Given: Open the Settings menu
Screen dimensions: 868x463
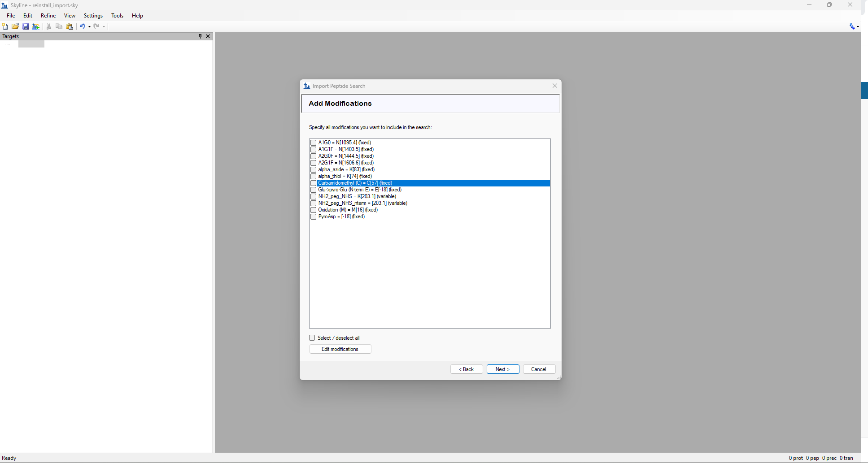Looking at the screenshot, I should click(x=93, y=16).
